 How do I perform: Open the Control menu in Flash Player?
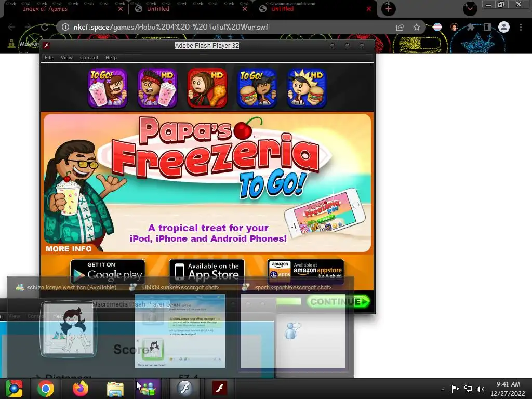[x=89, y=57]
